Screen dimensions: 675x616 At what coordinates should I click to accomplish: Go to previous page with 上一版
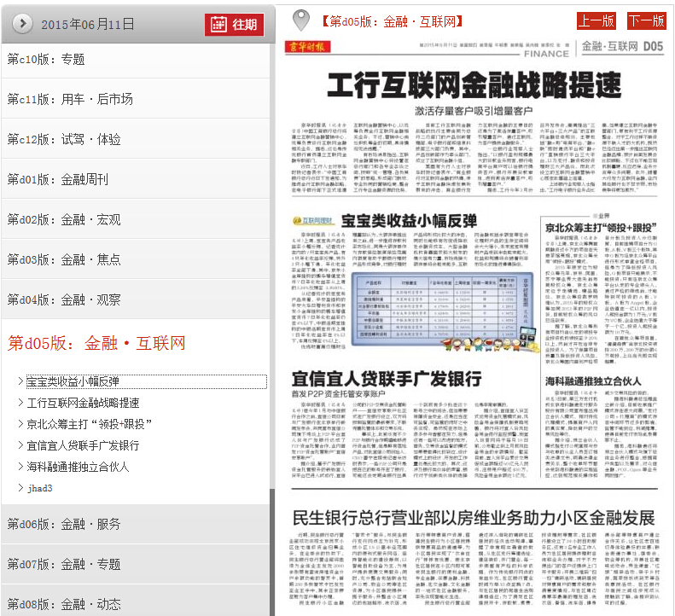[596, 20]
